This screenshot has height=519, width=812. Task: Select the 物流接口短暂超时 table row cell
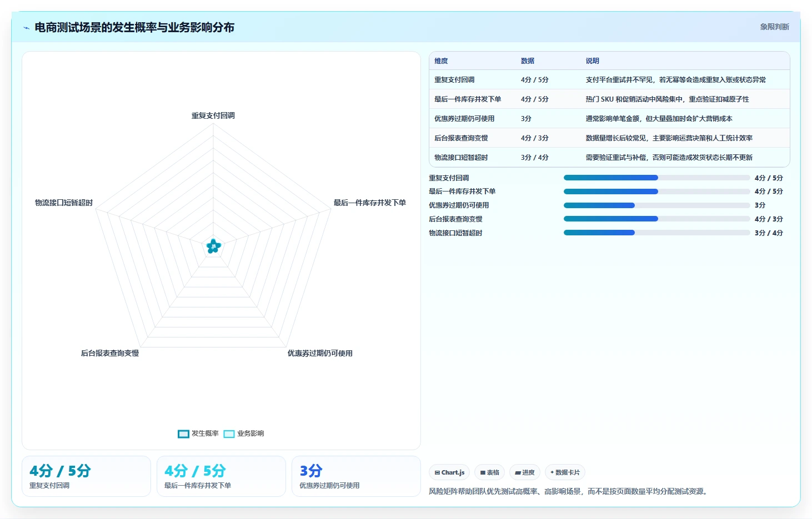(461, 158)
